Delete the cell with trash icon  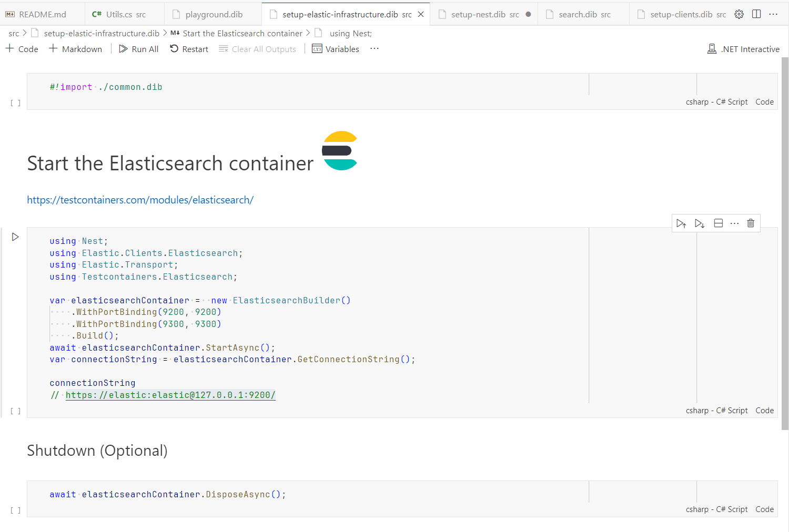point(751,223)
